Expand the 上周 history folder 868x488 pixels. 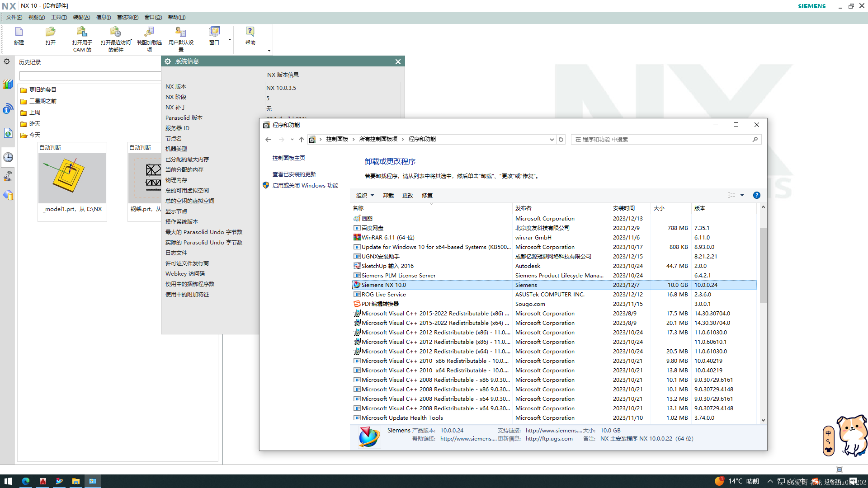coord(30,113)
